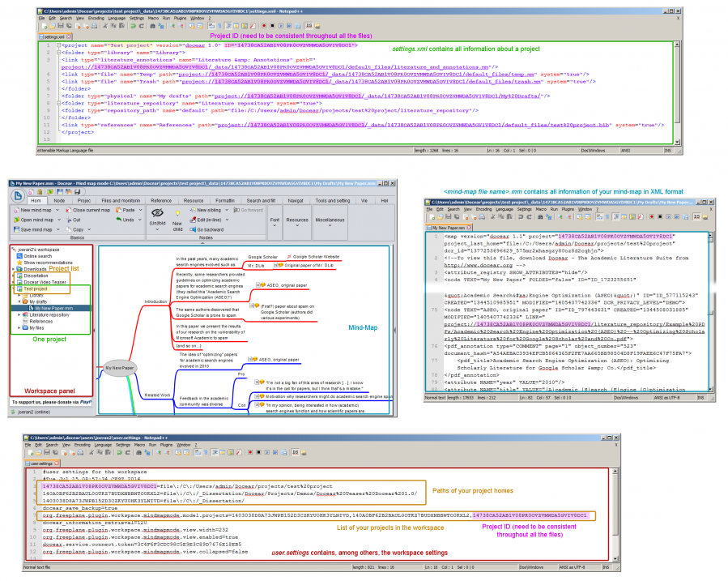Switch to the Reference ribbon tab in Docear
The width and height of the screenshot is (728, 581).
[161, 201]
